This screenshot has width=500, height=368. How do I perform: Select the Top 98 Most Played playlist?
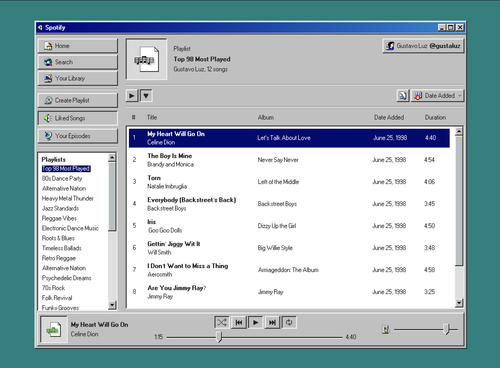pyautogui.click(x=66, y=169)
